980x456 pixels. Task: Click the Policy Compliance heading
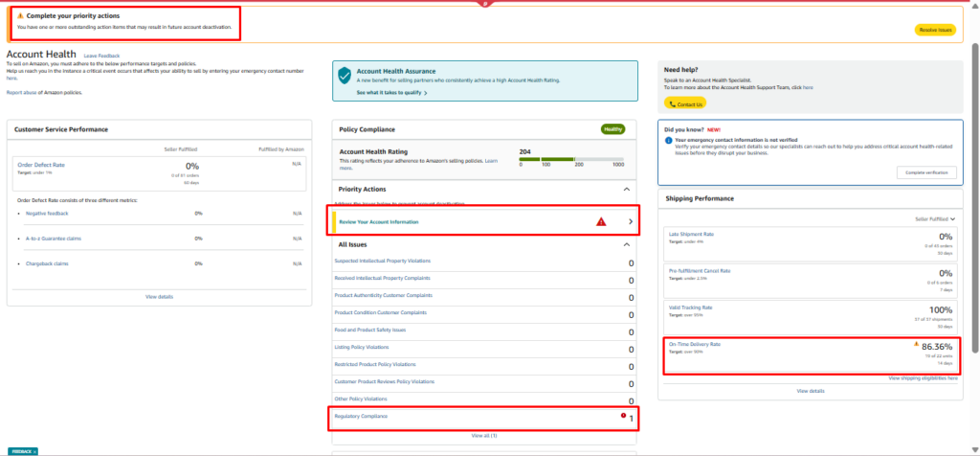(367, 129)
